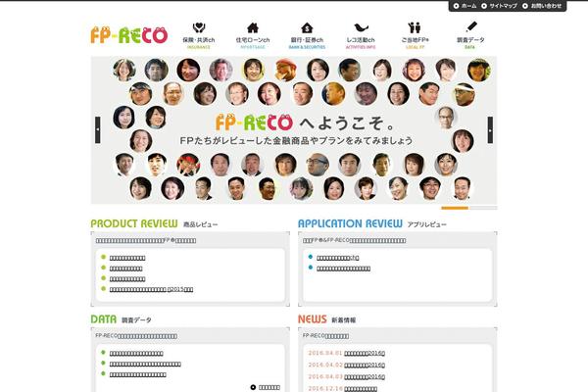Click the PRODUCT REVIEW heading

[134, 223]
